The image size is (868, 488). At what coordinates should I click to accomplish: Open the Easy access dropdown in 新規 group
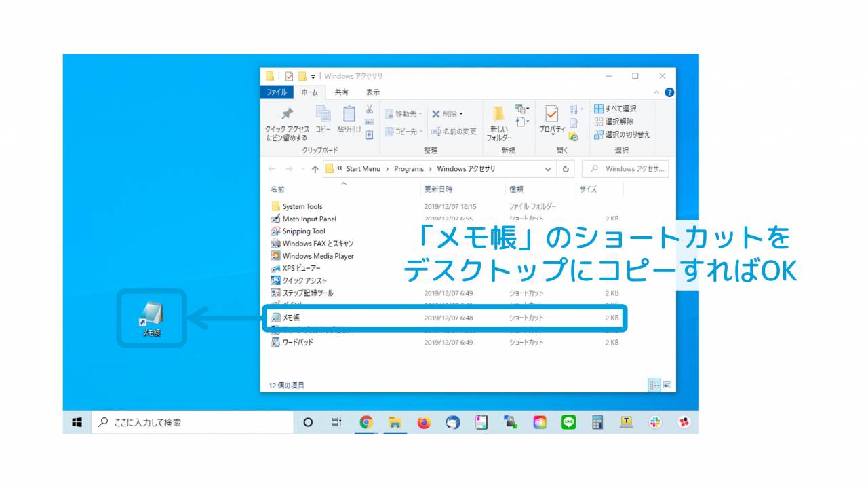pyautogui.click(x=522, y=122)
